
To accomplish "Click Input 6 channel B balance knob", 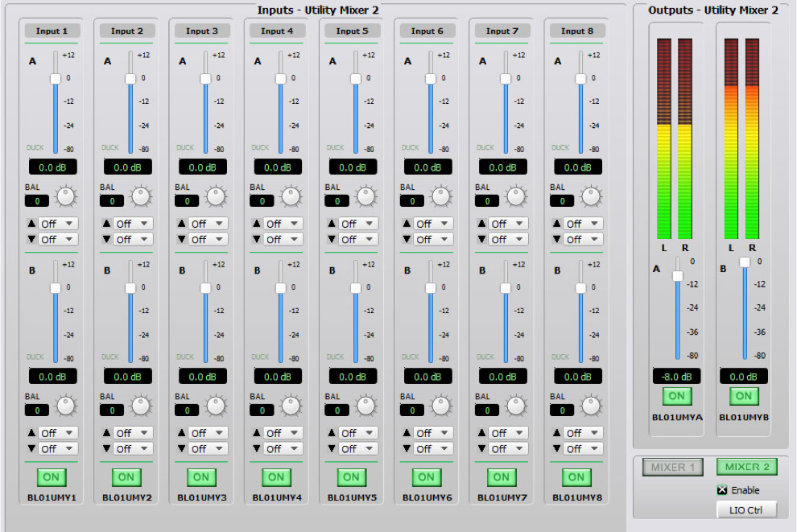I will [440, 406].
